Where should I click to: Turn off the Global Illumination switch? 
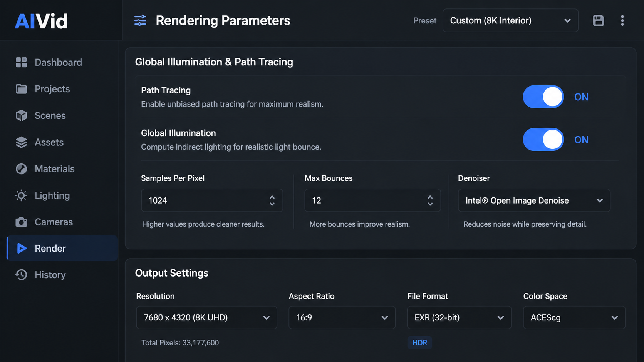pyautogui.click(x=543, y=140)
